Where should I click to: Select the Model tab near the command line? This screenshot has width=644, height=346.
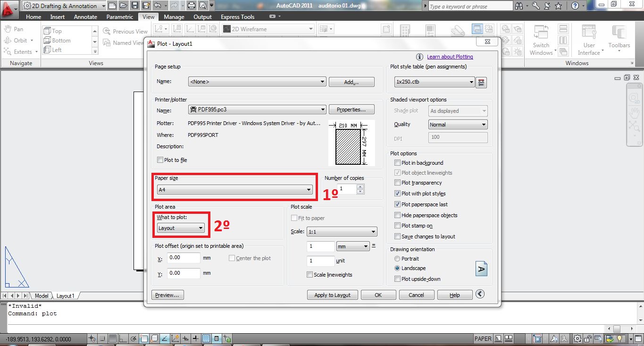coord(41,295)
